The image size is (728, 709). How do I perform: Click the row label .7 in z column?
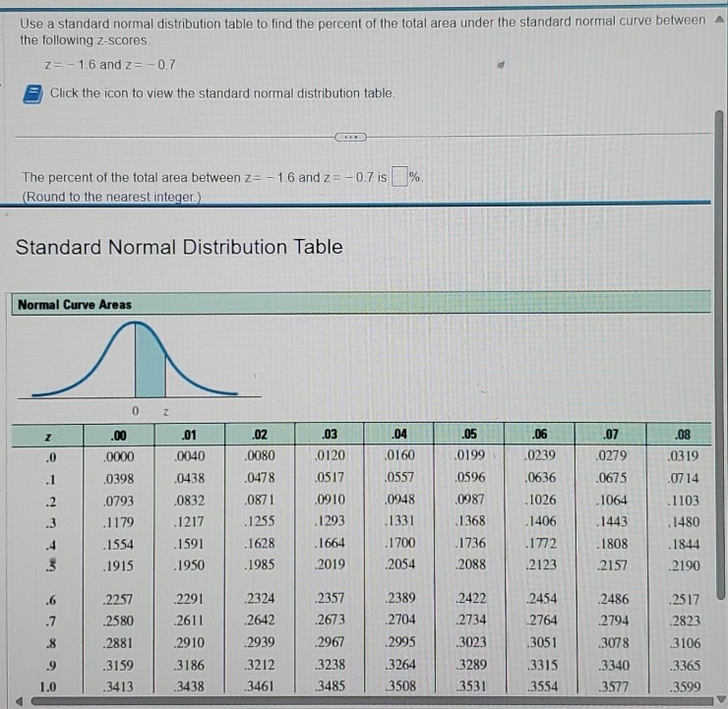click(x=51, y=620)
